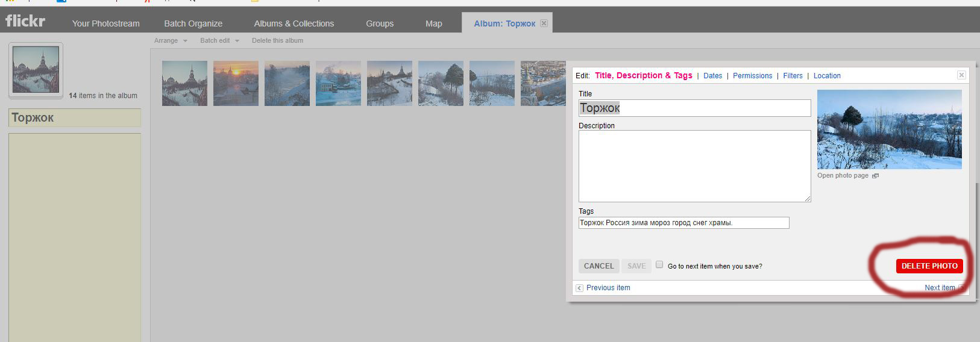Open the Groups section

click(380, 23)
